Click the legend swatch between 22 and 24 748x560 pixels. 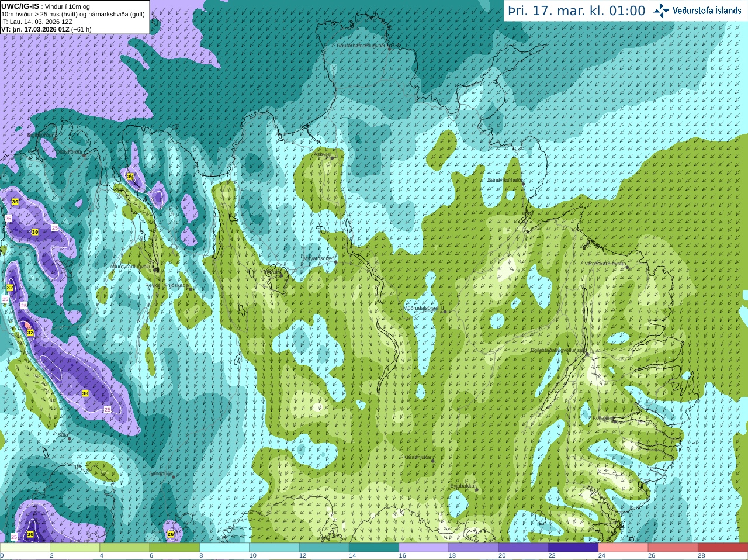pyautogui.click(x=573, y=548)
